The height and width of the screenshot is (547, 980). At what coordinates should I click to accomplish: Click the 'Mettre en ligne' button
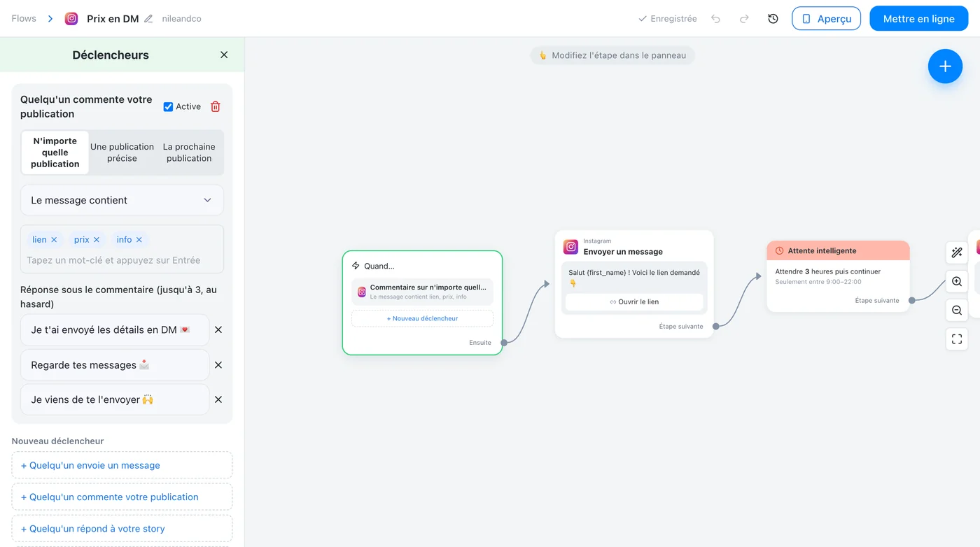coord(918,19)
